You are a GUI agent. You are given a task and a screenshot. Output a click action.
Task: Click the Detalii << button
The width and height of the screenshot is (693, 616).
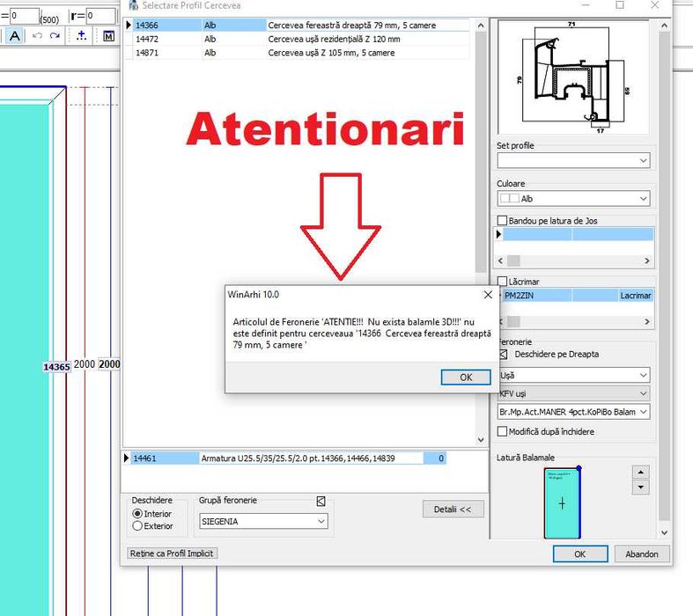pyautogui.click(x=453, y=510)
